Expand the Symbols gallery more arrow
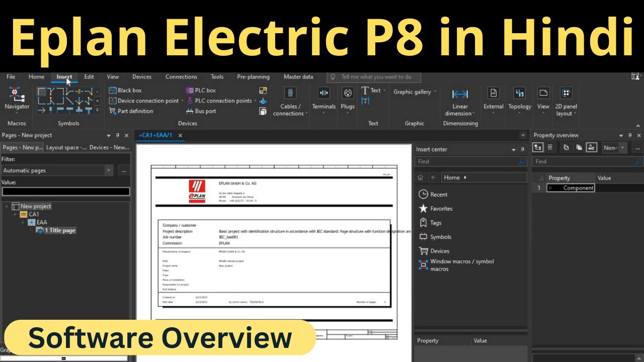The width and height of the screenshot is (644, 362). [97, 110]
